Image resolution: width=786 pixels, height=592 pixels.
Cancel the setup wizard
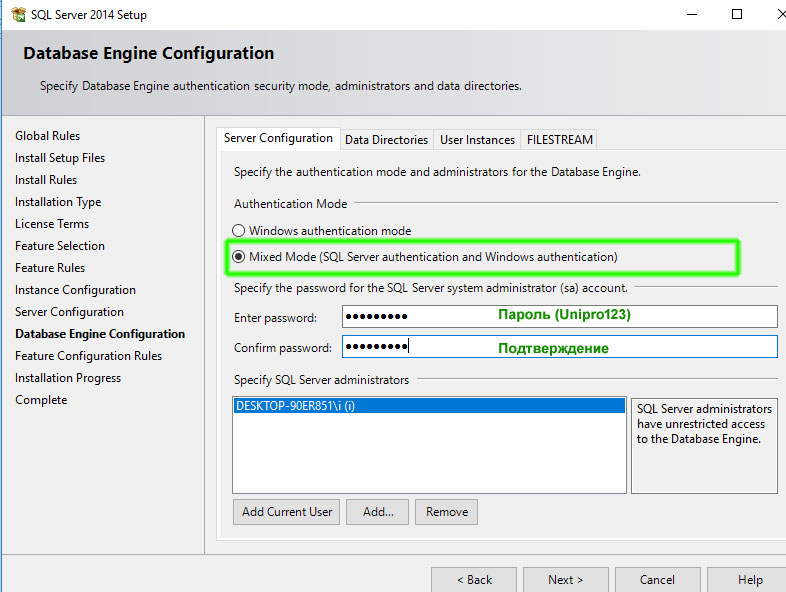657,580
